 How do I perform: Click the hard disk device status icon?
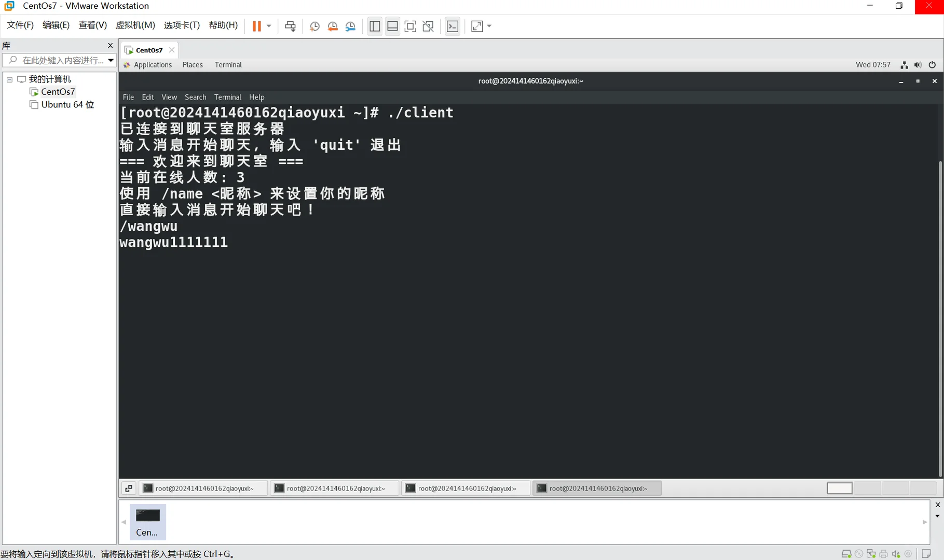pos(846,554)
